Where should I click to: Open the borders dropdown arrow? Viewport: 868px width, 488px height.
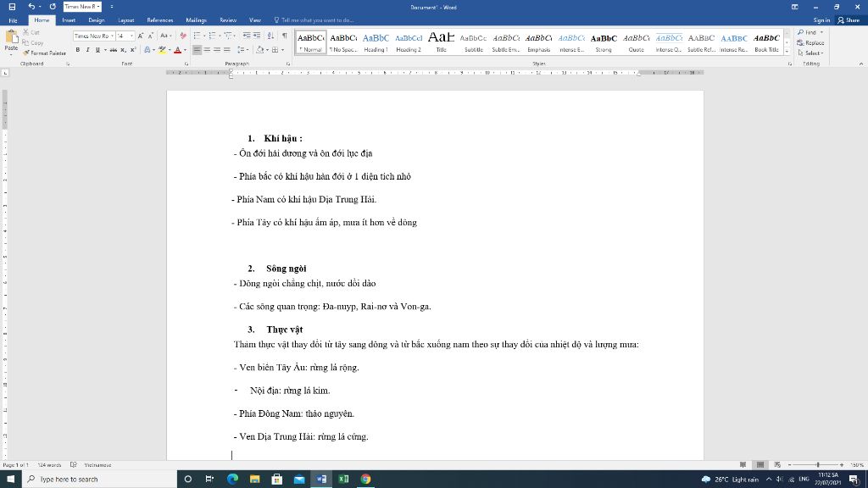pyautogui.click(x=282, y=50)
